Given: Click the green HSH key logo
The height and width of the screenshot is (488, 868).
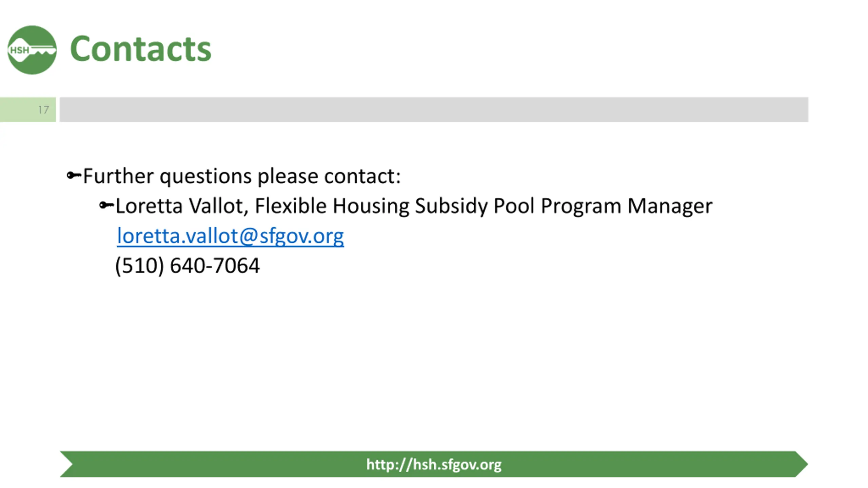Looking at the screenshot, I should [32, 50].
